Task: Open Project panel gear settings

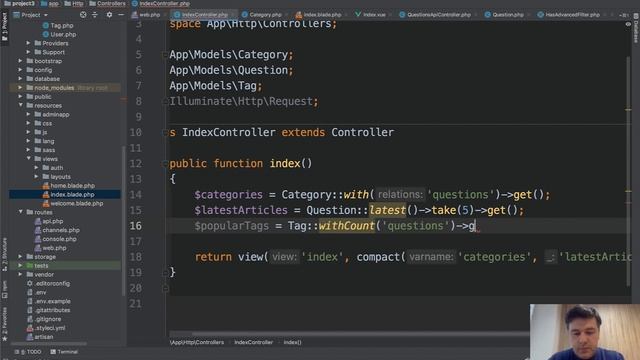Action: pos(109,15)
